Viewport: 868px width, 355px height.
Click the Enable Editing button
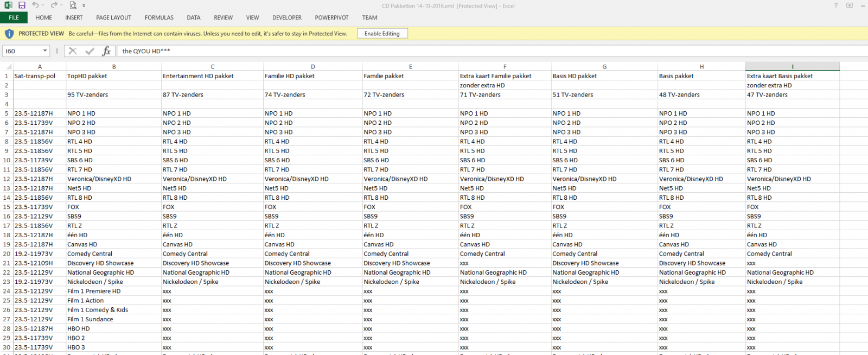point(382,34)
